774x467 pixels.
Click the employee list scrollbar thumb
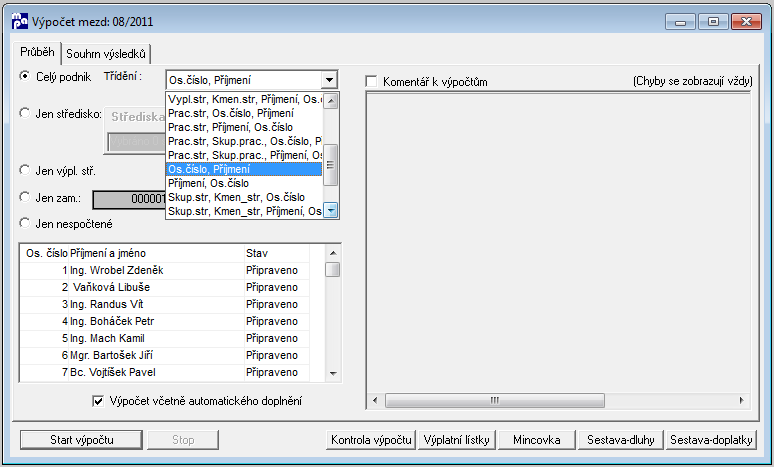pyautogui.click(x=333, y=270)
